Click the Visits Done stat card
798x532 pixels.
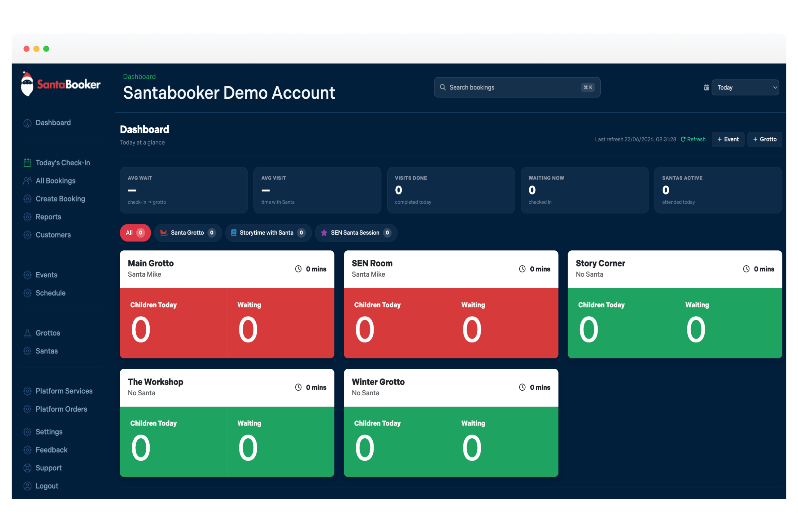451,190
